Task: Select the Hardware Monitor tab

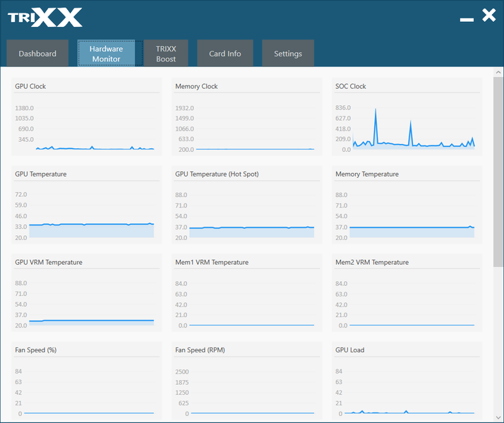Action: click(x=106, y=54)
